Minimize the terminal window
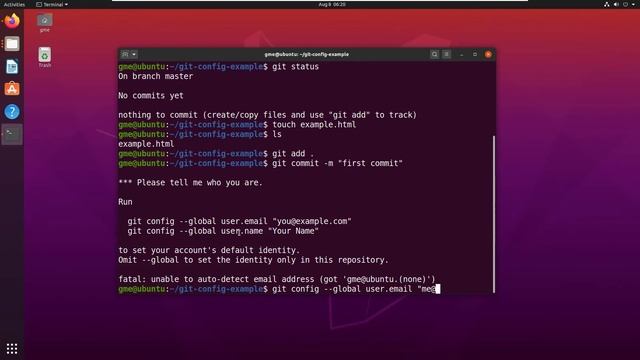This screenshot has height=360, width=640. (462, 54)
